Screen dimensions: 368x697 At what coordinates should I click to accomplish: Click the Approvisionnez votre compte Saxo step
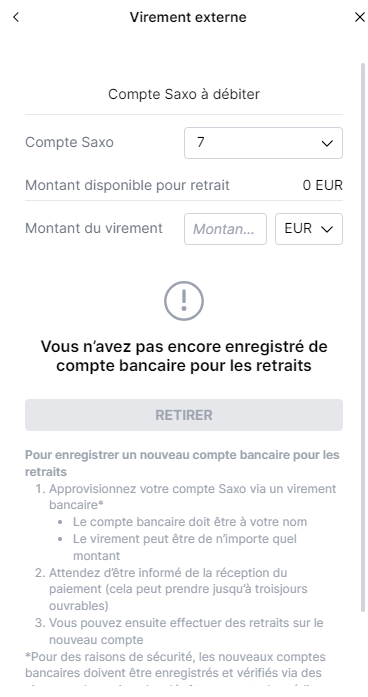(192, 497)
